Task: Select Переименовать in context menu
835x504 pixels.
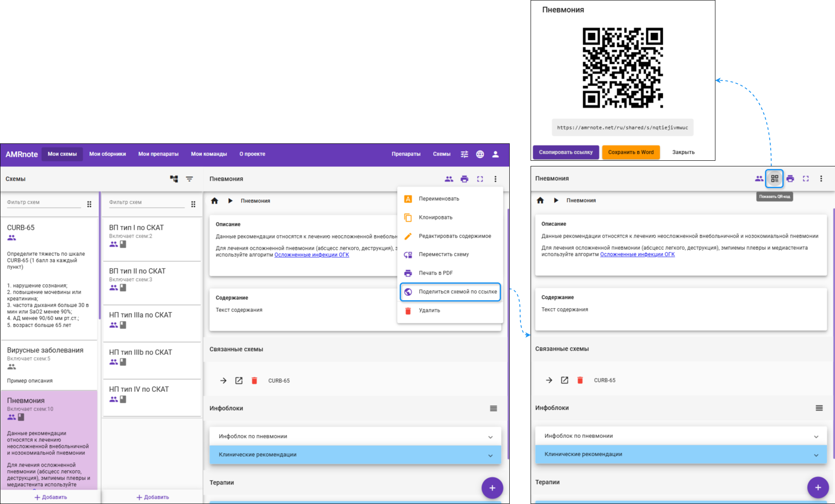Action: [450, 199]
